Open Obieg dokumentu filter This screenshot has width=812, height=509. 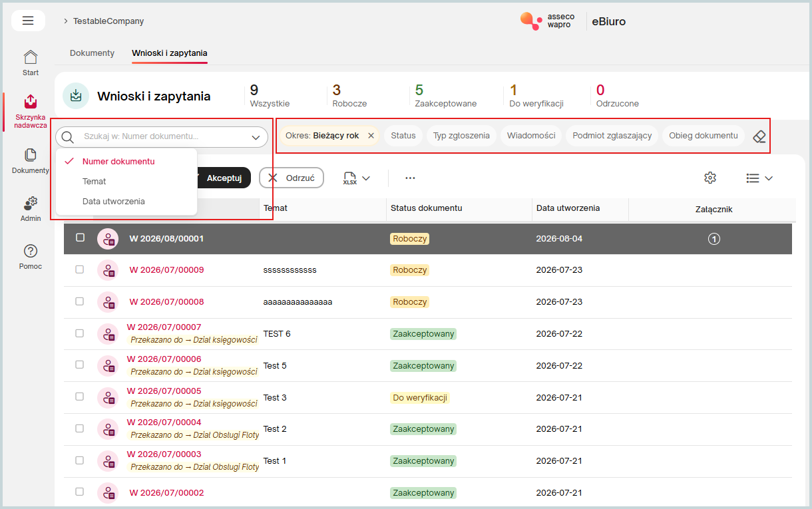point(704,136)
